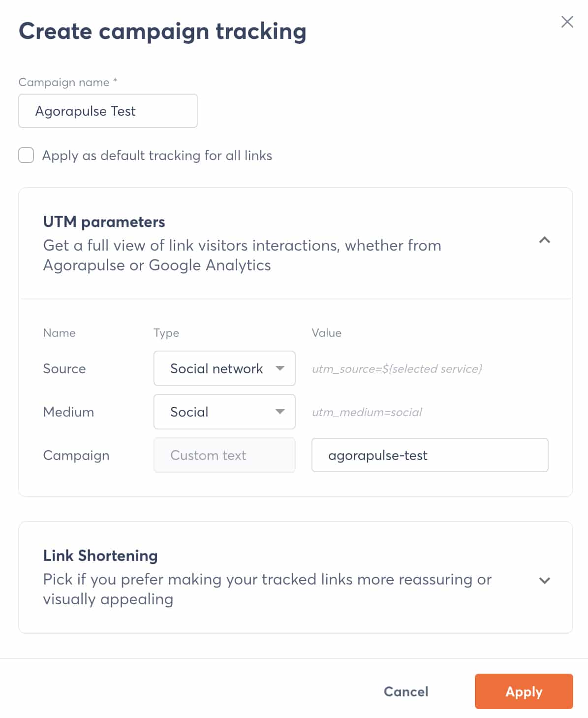Viewport: 588px width, 718px height.
Task: Click the Campaign name field containing Agorapulse Test
Action: (x=107, y=111)
